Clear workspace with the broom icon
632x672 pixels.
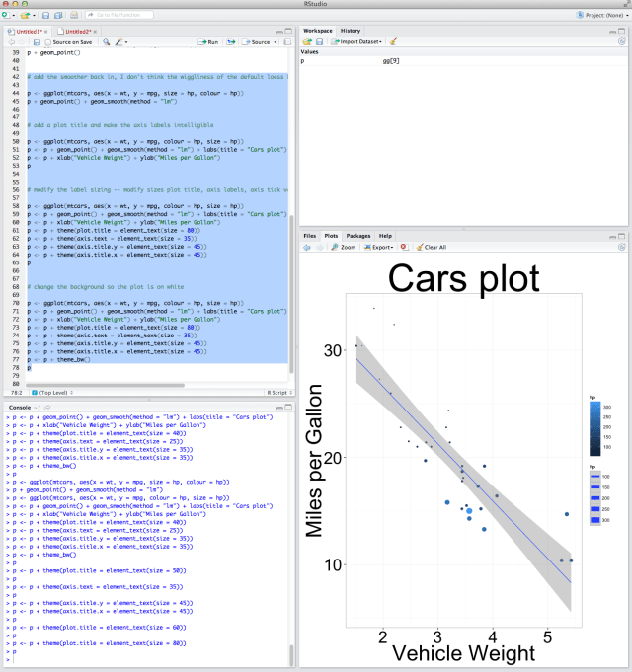pyautogui.click(x=393, y=41)
